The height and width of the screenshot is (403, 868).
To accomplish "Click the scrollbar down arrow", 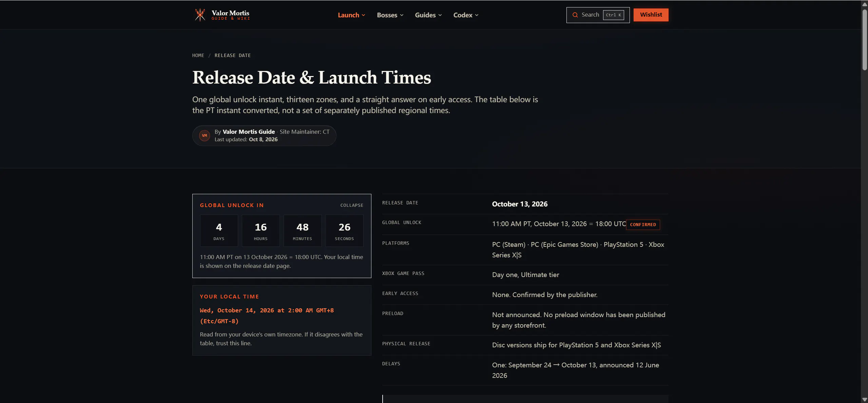I will tap(864, 399).
